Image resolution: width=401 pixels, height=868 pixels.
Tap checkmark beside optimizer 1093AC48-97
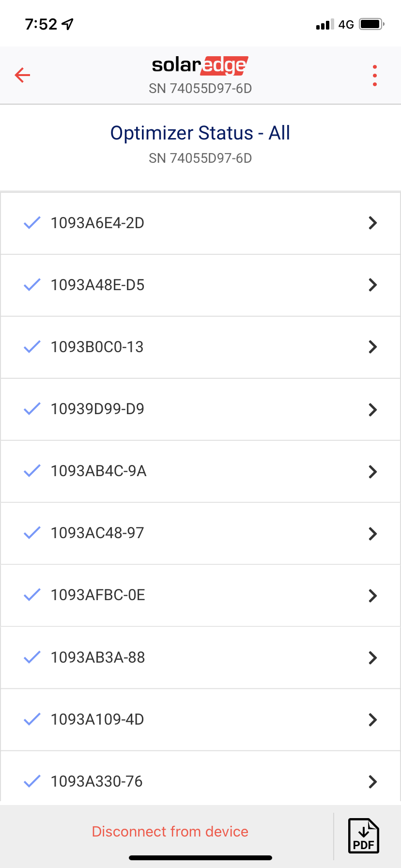(32, 533)
